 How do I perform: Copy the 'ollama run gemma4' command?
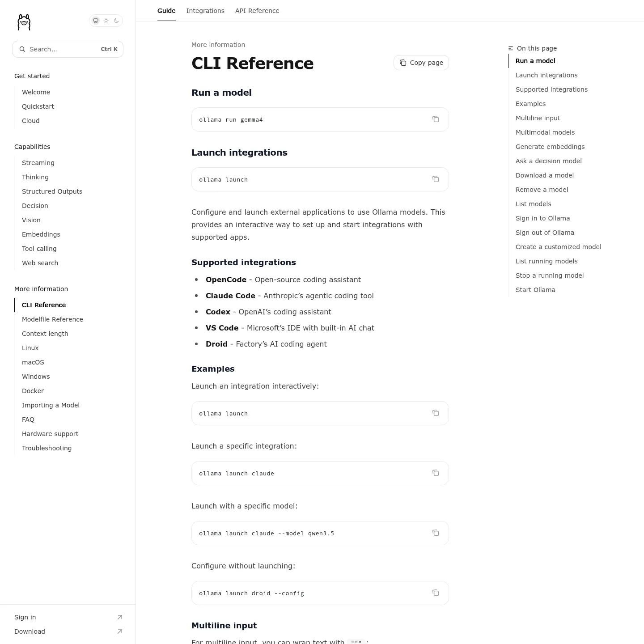pos(436,119)
